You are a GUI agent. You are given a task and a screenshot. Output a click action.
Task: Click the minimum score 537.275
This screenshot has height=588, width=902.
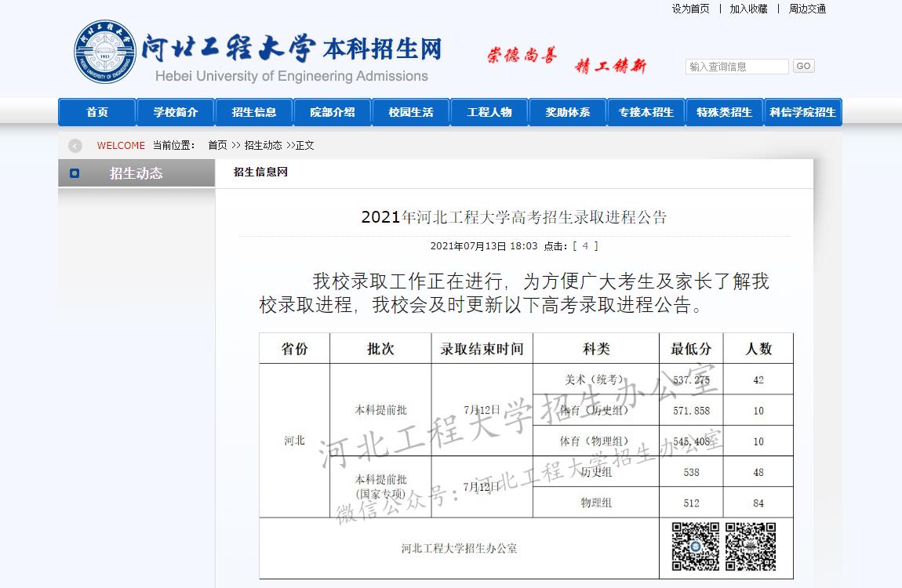coord(692,380)
